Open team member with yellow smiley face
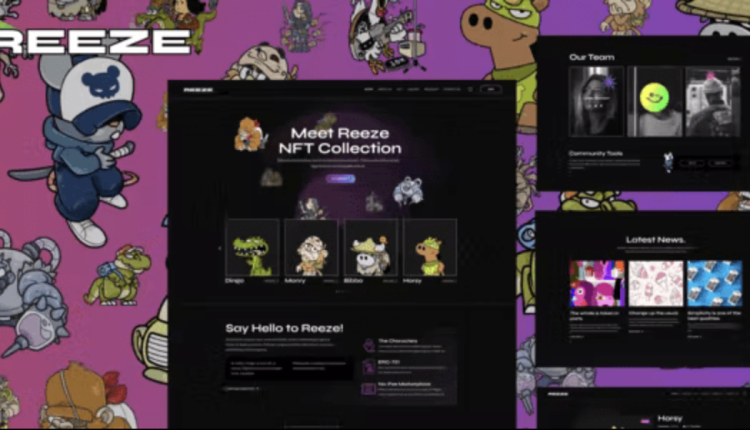 coord(655,101)
